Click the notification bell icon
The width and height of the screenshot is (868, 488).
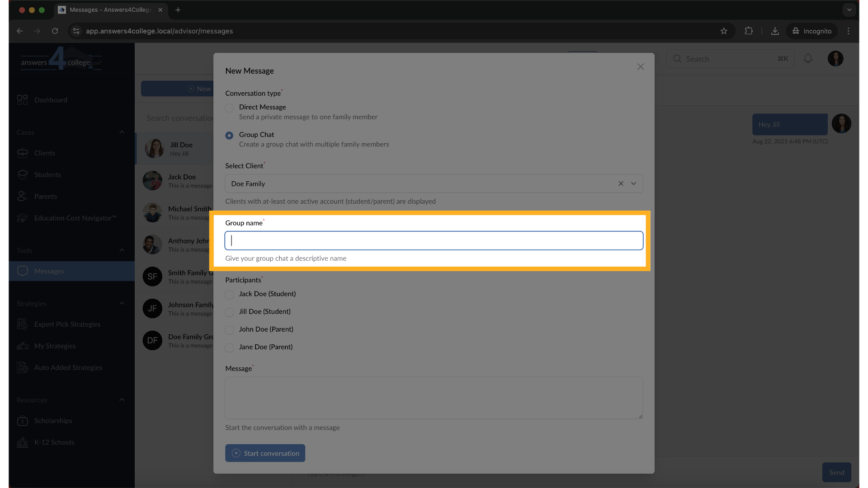click(808, 58)
